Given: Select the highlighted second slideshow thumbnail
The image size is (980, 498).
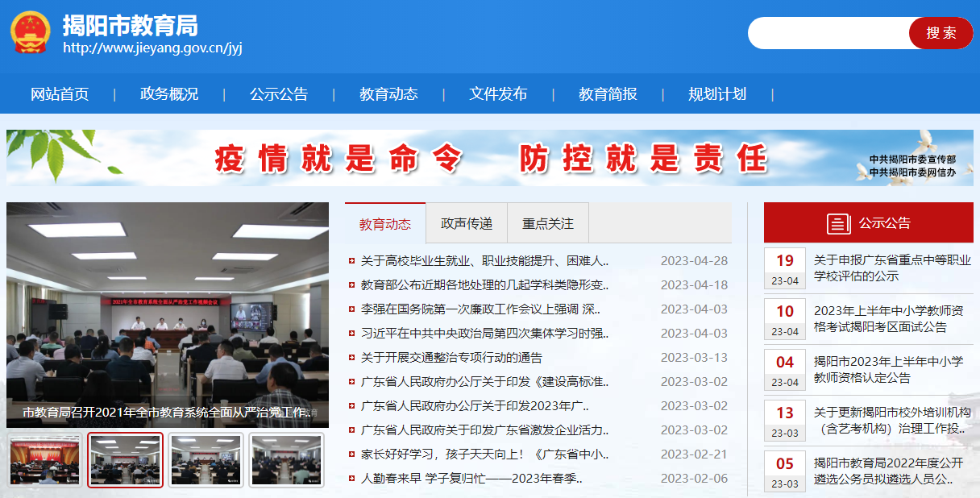Looking at the screenshot, I should point(126,460).
